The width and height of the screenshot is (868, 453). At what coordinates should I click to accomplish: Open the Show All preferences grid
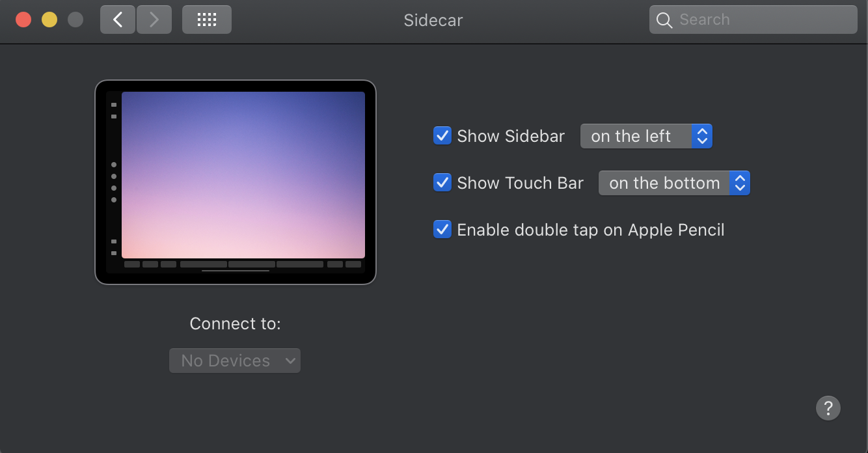[206, 20]
